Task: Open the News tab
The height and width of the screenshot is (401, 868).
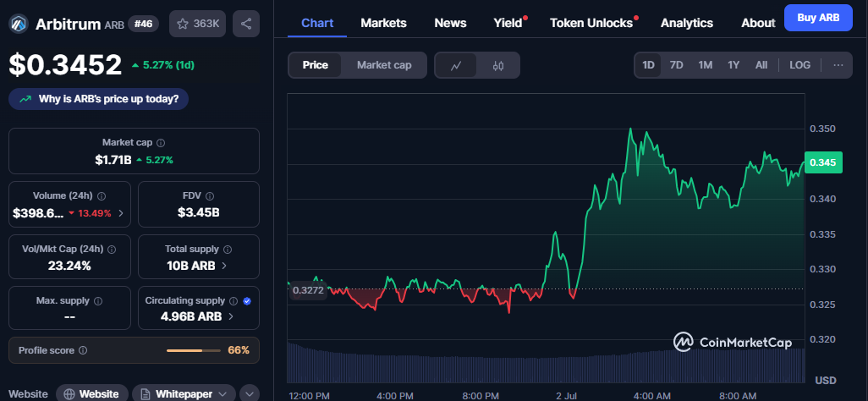Action: (450, 23)
